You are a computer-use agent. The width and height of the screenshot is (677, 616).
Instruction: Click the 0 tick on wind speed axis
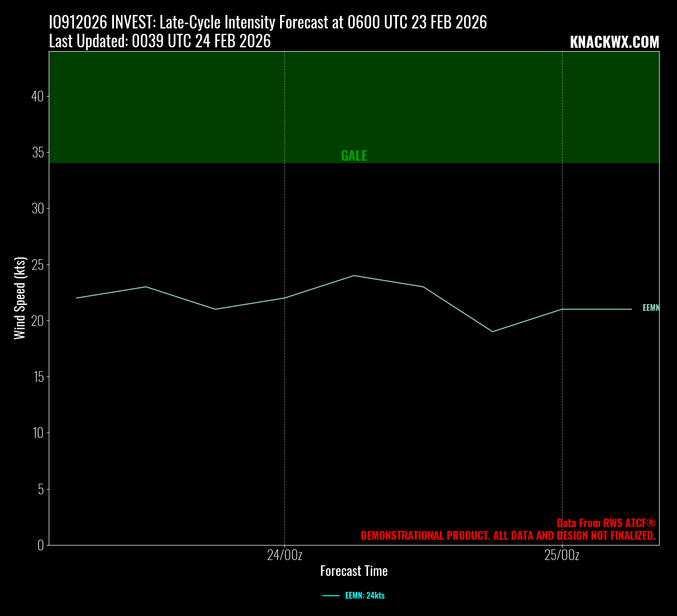coord(41,545)
